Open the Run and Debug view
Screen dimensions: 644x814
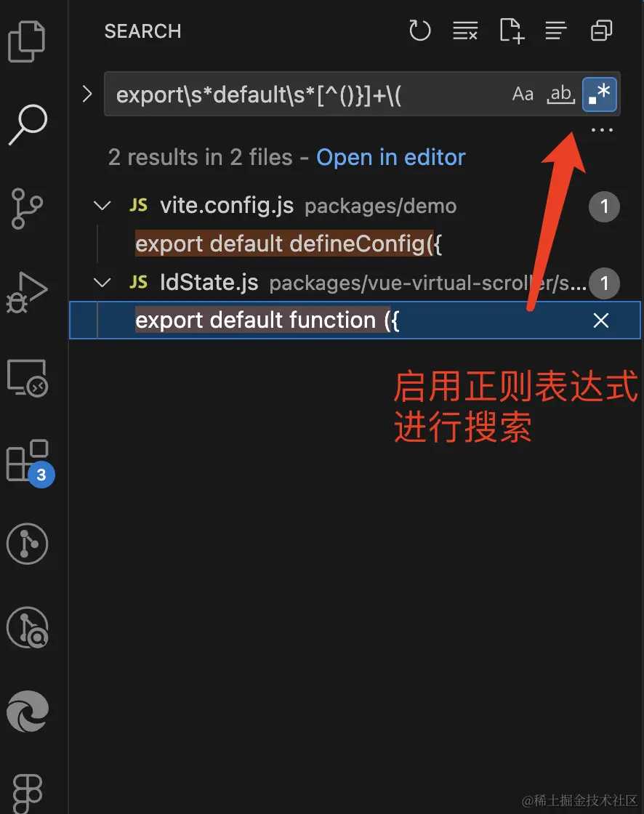[27, 292]
